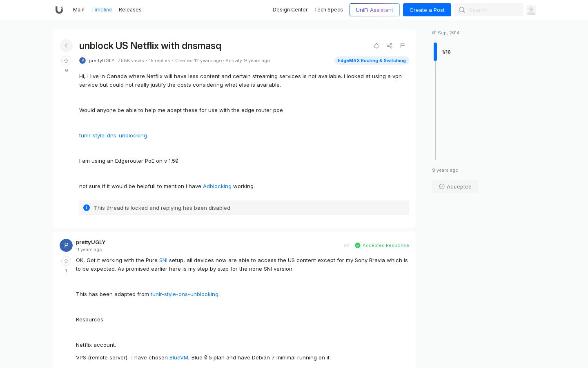Open the SNI link
Viewport: 588px width, 368px height.
(163, 260)
